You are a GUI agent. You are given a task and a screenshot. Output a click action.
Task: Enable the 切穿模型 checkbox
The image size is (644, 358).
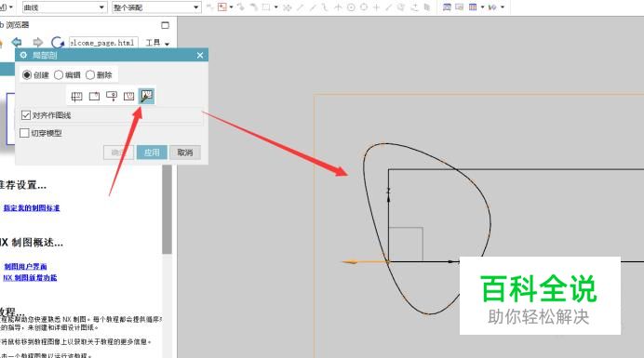tap(24, 133)
